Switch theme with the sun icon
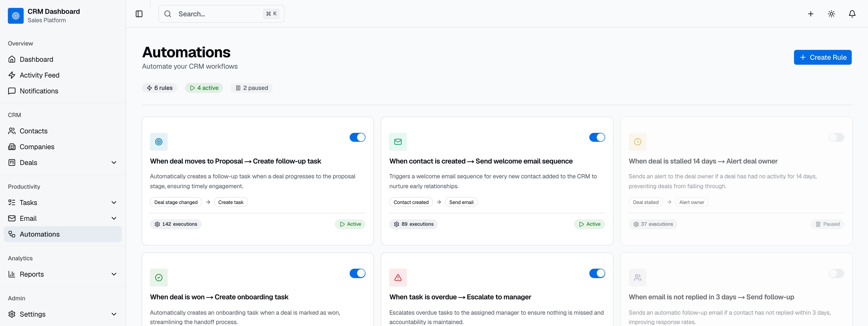 pyautogui.click(x=831, y=14)
